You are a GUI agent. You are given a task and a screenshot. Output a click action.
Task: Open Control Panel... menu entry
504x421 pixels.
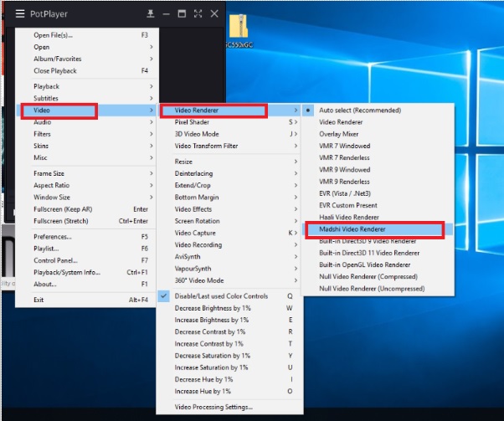coord(87,260)
